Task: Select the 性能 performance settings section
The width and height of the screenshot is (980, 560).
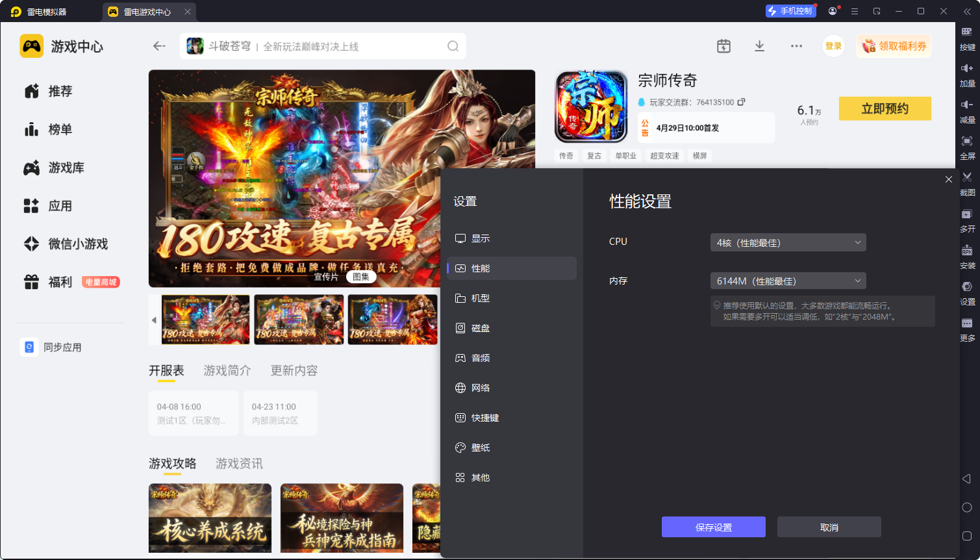Action: (512, 268)
